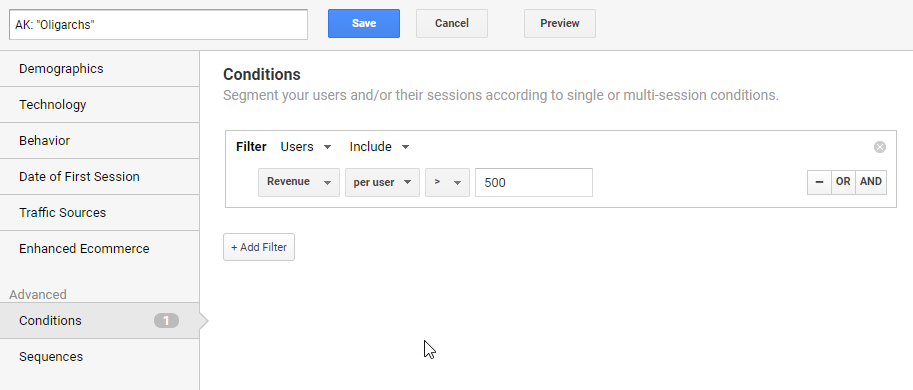
Task: Click the + Add Filter button
Action: click(x=259, y=247)
